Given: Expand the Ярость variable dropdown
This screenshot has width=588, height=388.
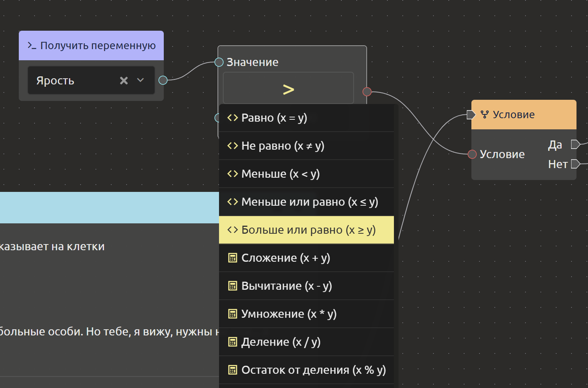Looking at the screenshot, I should [x=140, y=80].
